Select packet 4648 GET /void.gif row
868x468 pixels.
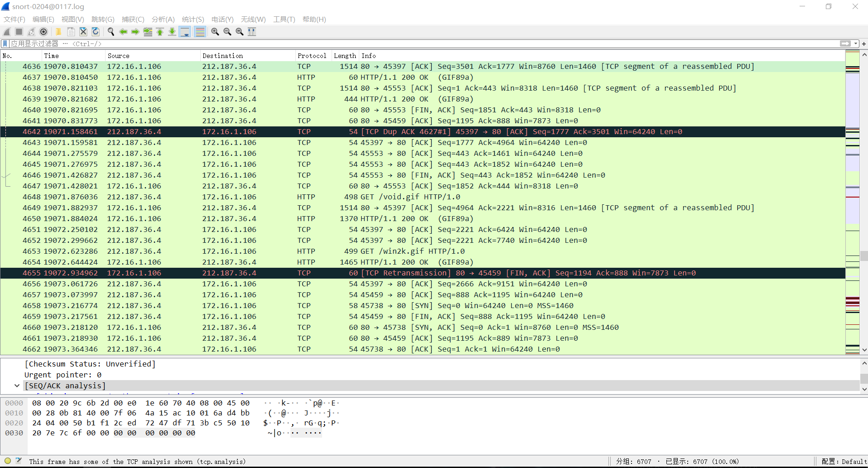pyautogui.click(x=423, y=197)
